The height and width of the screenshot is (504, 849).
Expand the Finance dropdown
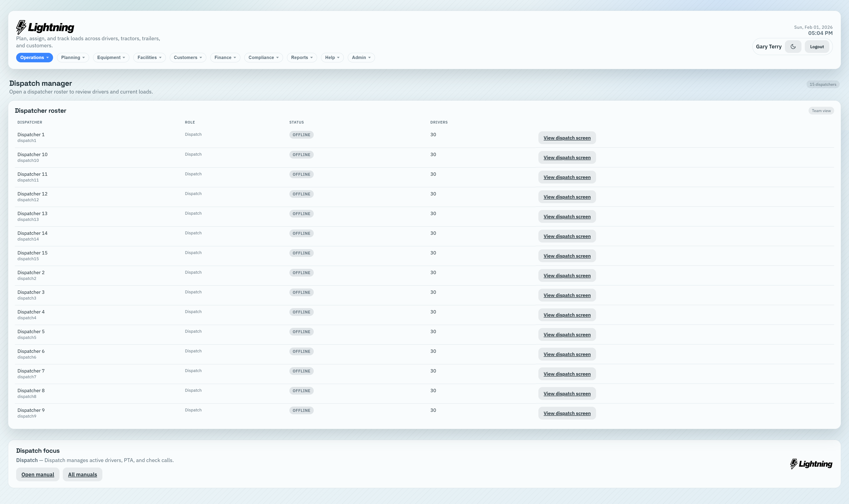tap(225, 57)
